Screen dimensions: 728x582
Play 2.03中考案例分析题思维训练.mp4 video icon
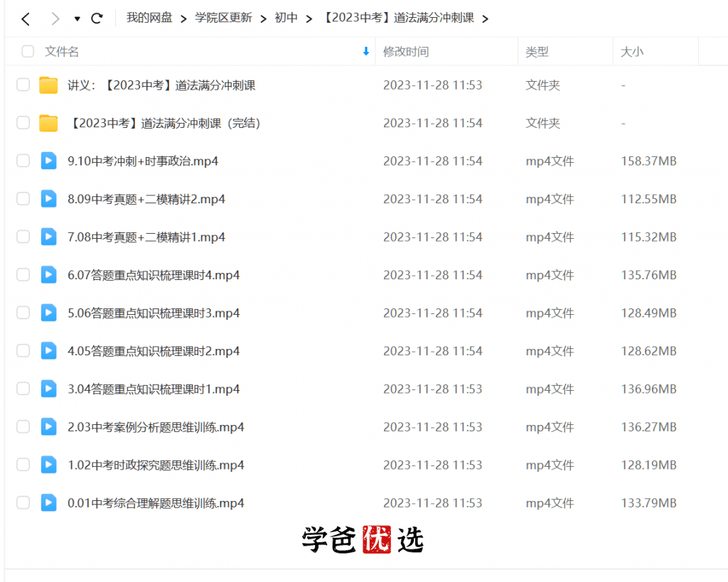[x=48, y=427]
